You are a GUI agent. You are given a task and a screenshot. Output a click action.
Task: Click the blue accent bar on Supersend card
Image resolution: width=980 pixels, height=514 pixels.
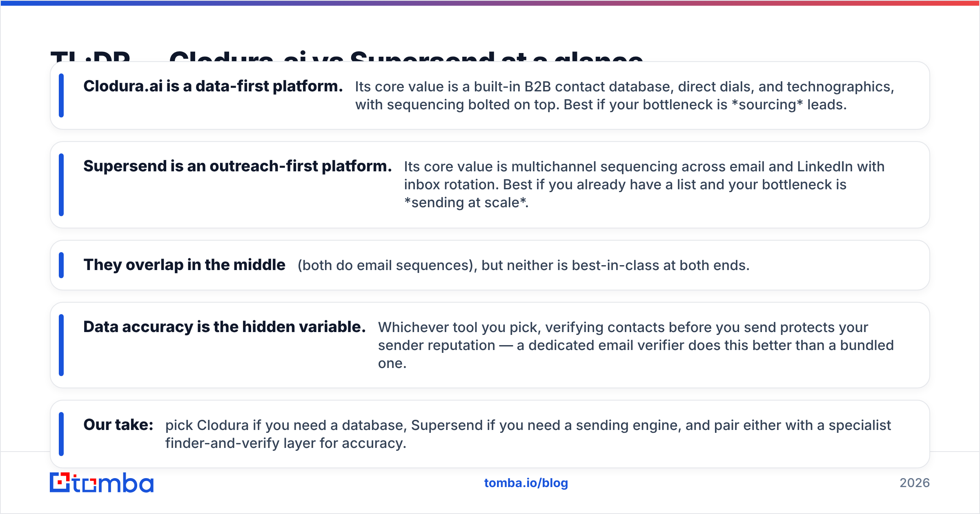click(x=61, y=185)
